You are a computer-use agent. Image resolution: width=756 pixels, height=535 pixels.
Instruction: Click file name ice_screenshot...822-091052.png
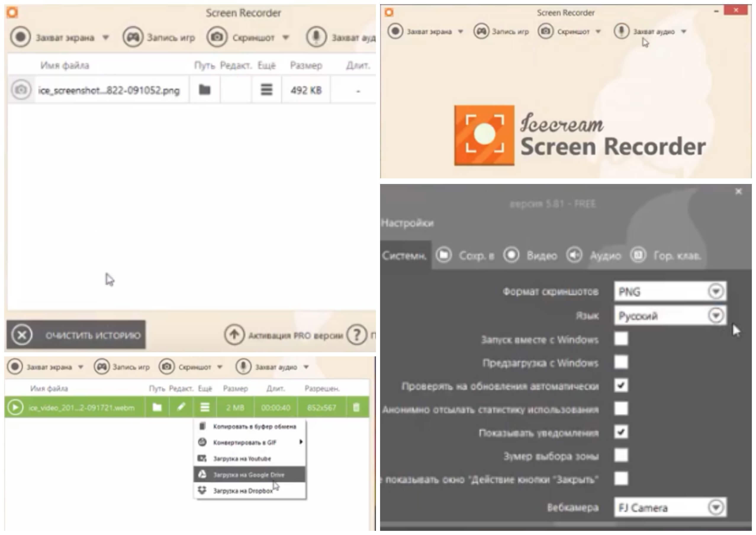click(109, 90)
